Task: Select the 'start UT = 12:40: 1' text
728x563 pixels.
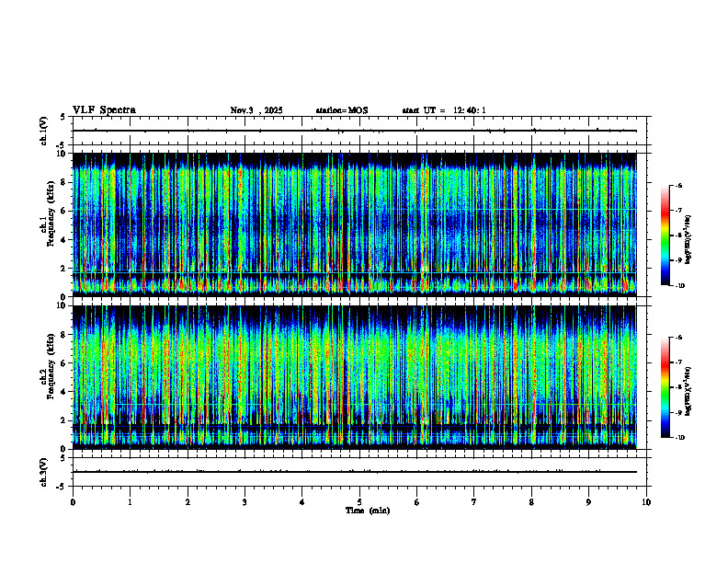Action: coord(444,110)
